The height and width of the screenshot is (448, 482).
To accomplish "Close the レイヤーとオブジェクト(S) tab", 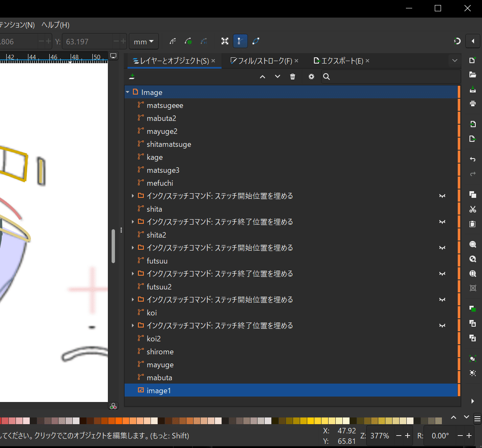I will [213, 61].
